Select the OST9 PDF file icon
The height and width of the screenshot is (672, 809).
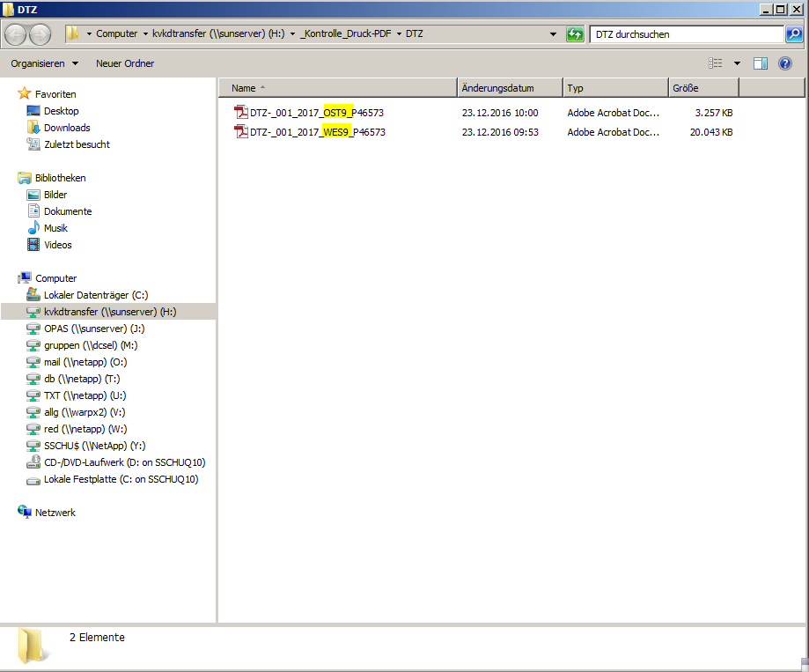click(240, 113)
